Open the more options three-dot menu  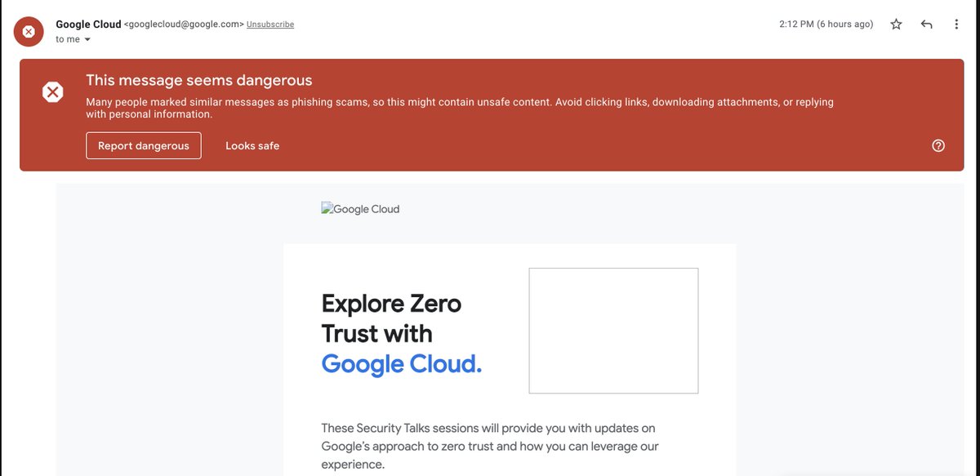[956, 24]
